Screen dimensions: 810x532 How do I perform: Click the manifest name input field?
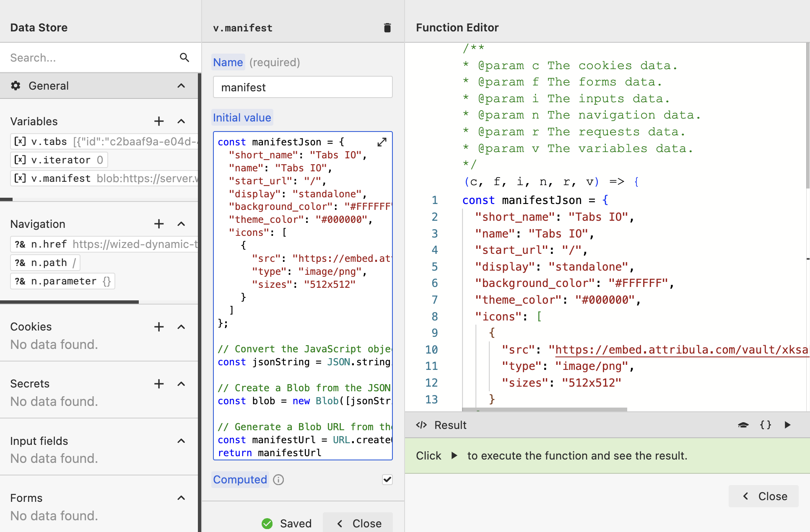point(303,87)
